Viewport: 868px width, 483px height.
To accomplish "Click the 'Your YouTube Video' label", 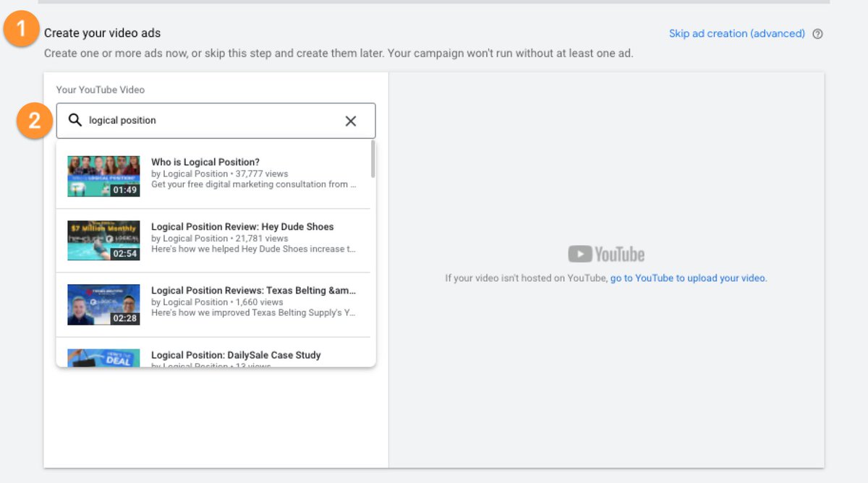I will (101, 90).
